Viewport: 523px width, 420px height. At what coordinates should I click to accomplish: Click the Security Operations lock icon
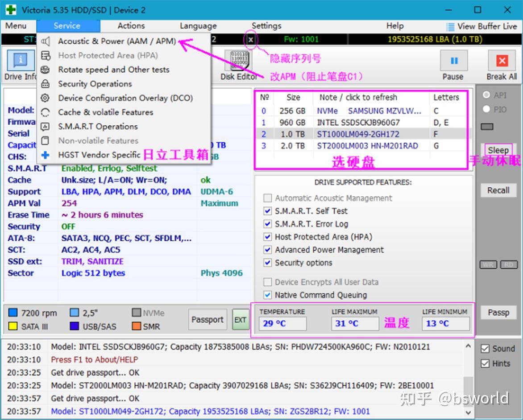(46, 84)
